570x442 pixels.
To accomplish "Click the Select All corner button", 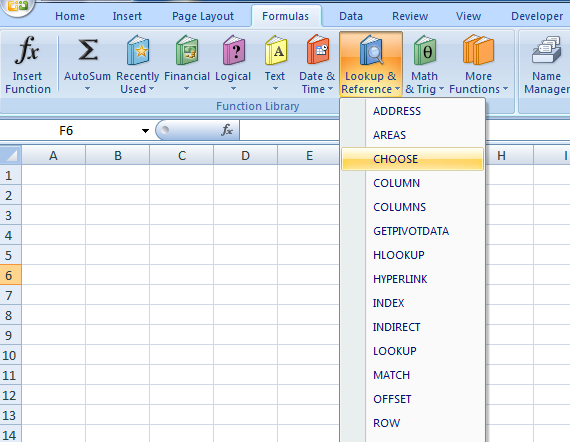I will (11, 155).
